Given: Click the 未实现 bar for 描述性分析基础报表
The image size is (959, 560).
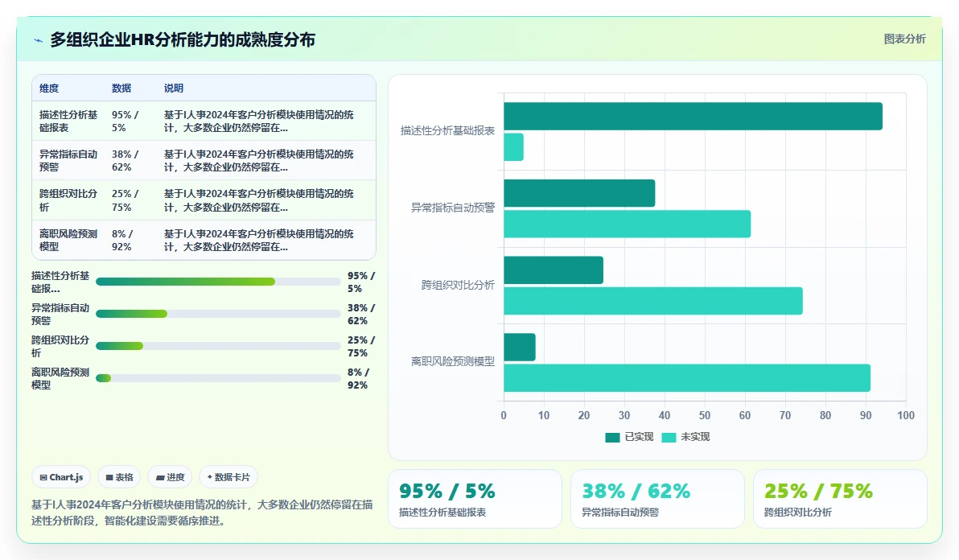Looking at the screenshot, I should [x=514, y=147].
